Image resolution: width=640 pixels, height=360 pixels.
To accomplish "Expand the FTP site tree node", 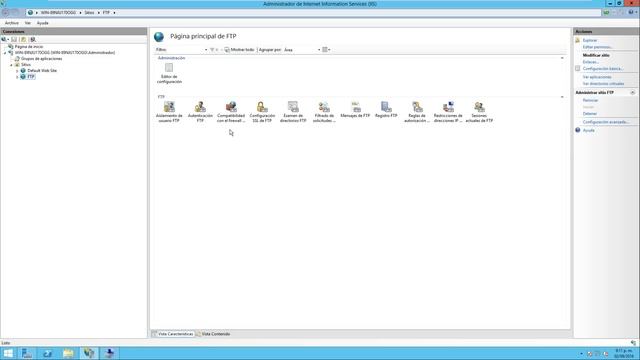I will [x=17, y=77].
